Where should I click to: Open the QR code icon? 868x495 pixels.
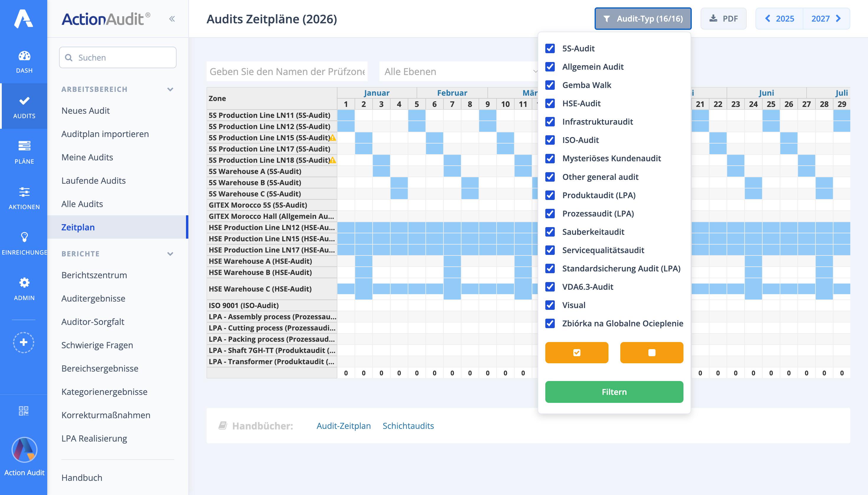[x=23, y=411]
